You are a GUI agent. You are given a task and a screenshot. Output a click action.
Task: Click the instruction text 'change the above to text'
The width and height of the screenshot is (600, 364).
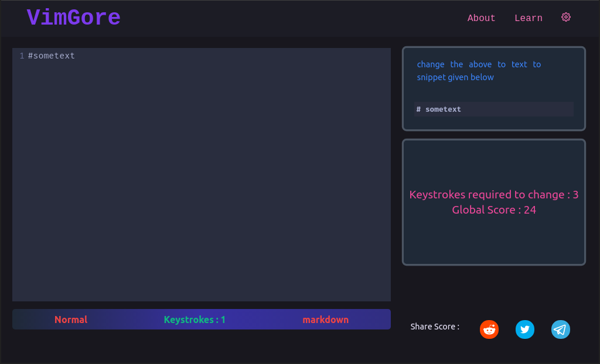tap(472, 64)
